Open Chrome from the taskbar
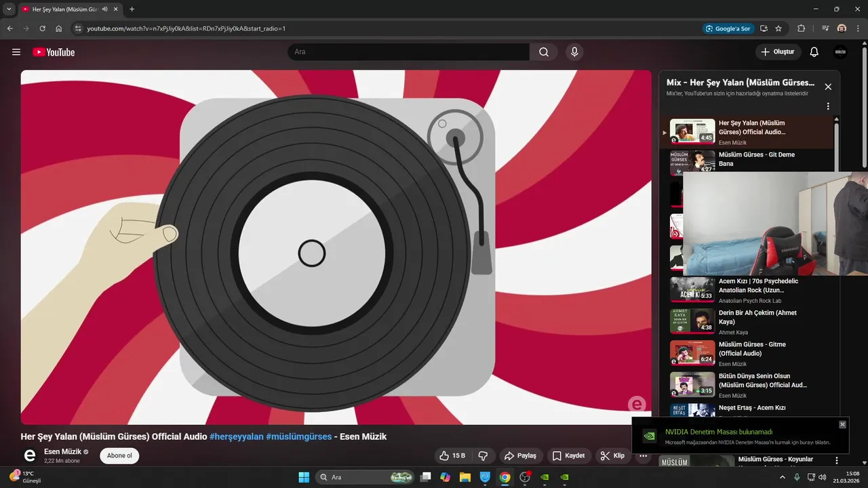Screen dimensions: 868x488 click(x=505, y=477)
